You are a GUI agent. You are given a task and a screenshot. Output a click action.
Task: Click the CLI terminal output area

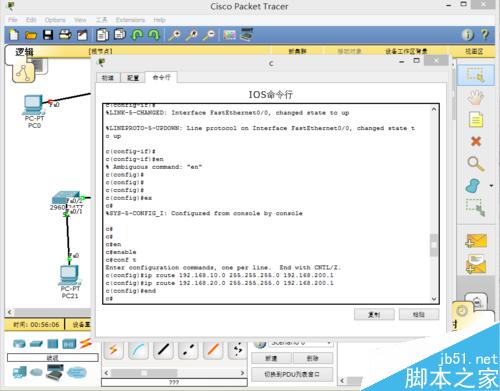267,204
